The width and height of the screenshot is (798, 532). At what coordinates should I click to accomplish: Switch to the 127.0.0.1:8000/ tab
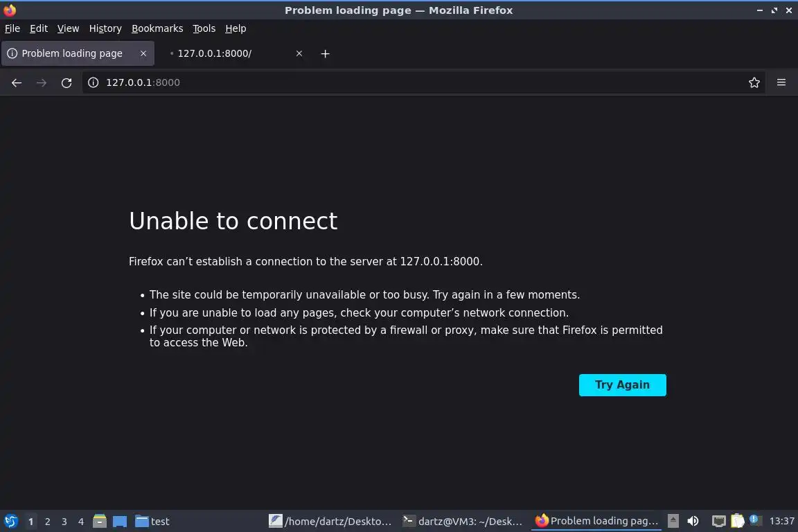[x=234, y=53]
